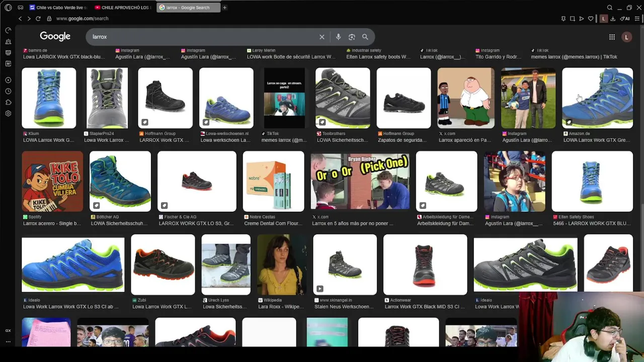The width and height of the screenshot is (644, 362).
Task: Click 'Tito Garrido y Rodr...' Instagram link
Action: click(x=499, y=57)
